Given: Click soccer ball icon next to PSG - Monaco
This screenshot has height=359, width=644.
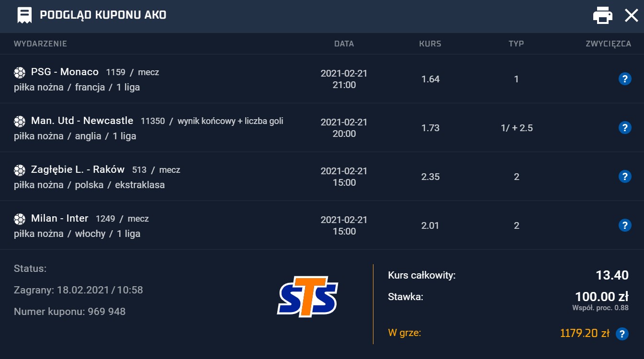Looking at the screenshot, I should (x=20, y=73).
